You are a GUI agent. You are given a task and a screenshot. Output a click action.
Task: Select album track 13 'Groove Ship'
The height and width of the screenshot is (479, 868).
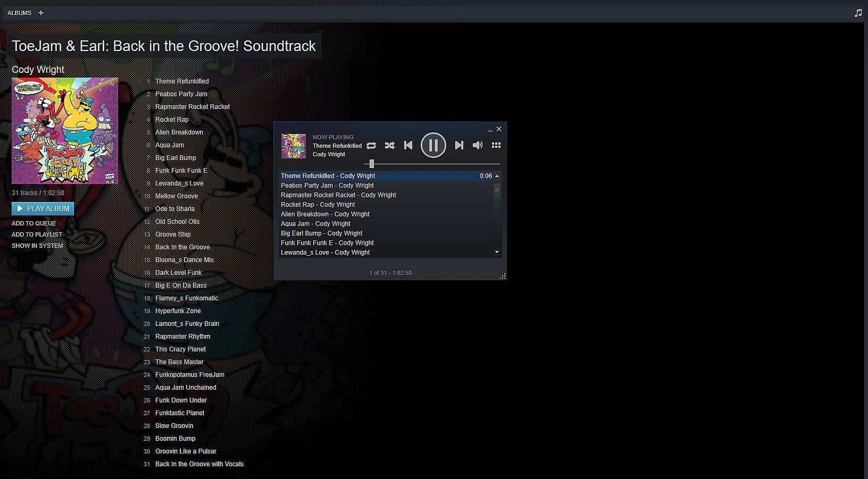pos(173,234)
